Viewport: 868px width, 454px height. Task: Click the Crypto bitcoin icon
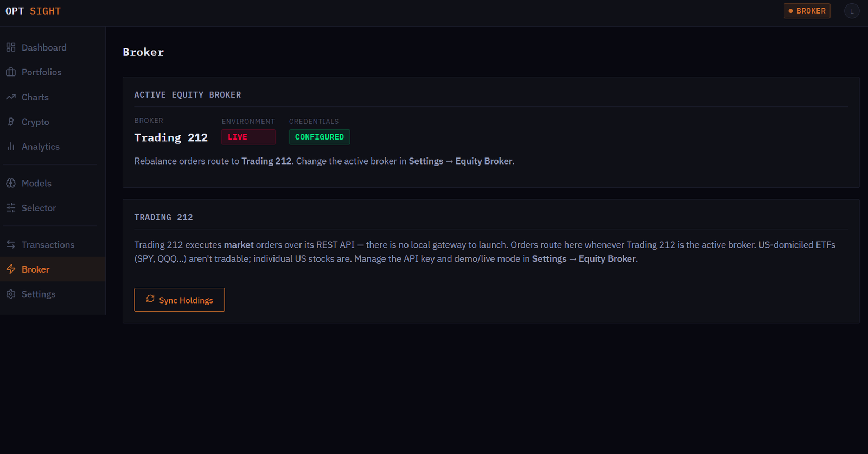pos(11,122)
